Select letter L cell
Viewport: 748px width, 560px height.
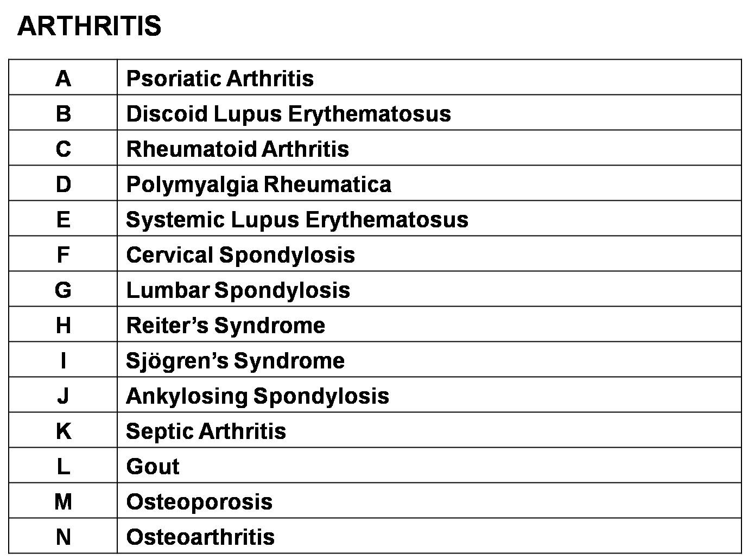pyautogui.click(x=63, y=466)
